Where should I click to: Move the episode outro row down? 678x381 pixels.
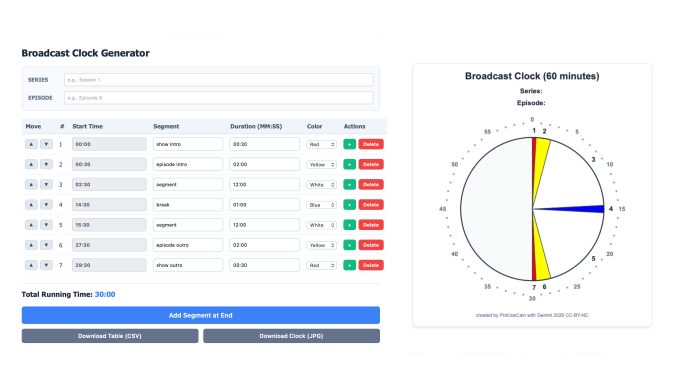tap(46, 245)
